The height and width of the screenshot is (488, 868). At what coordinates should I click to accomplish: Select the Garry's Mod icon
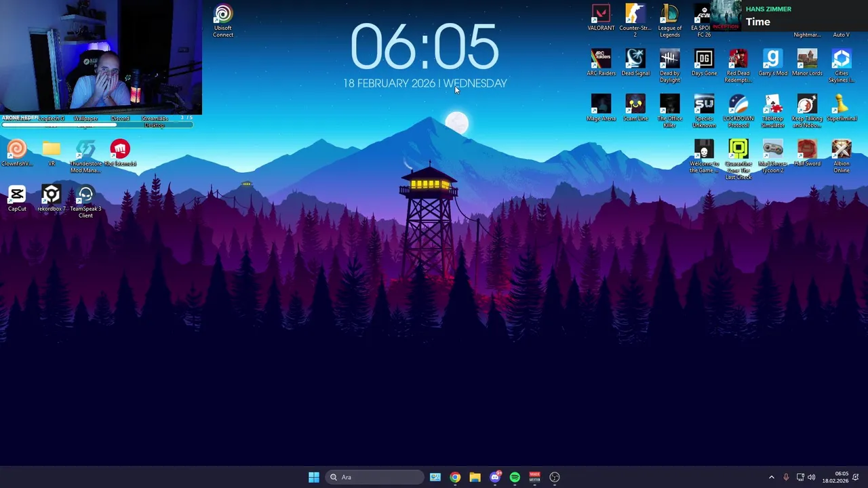pyautogui.click(x=773, y=62)
